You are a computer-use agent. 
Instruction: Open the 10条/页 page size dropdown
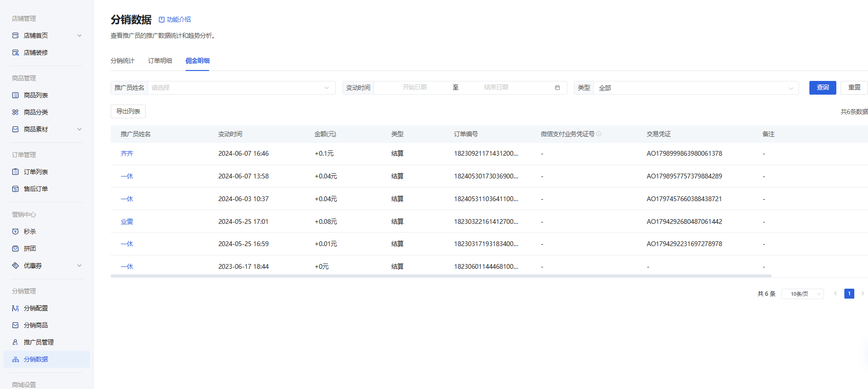point(803,294)
